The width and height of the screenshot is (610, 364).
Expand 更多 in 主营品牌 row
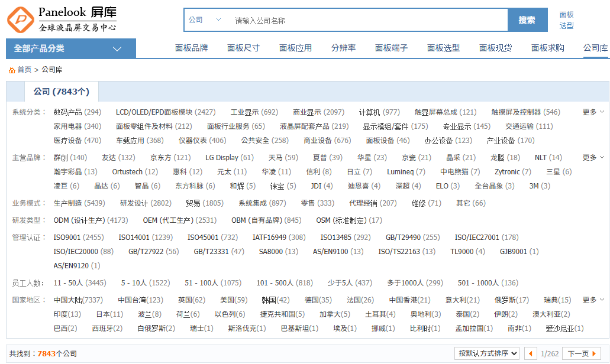(x=593, y=158)
